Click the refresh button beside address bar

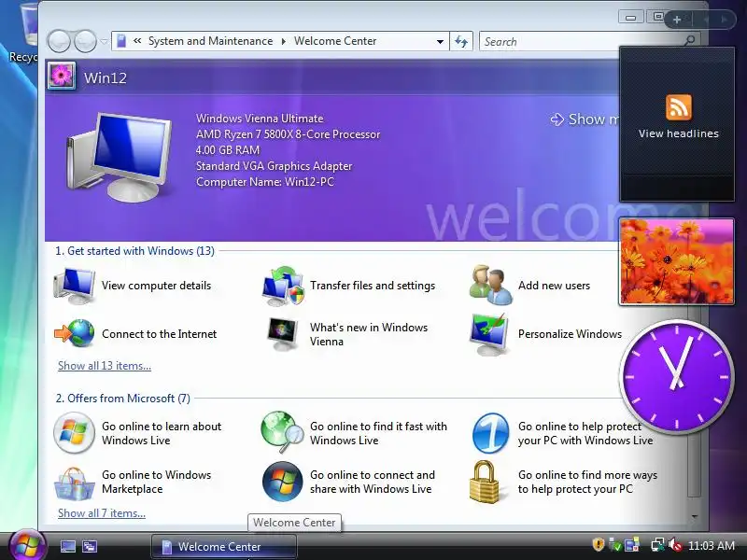coord(461,41)
